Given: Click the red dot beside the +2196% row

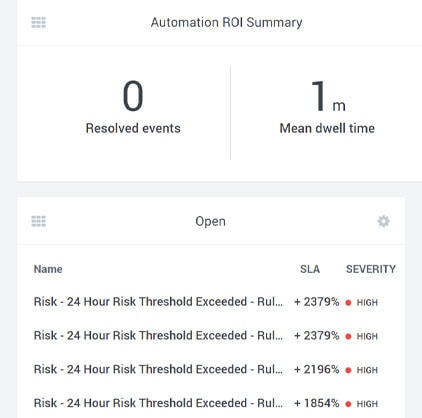Looking at the screenshot, I should (348, 370).
